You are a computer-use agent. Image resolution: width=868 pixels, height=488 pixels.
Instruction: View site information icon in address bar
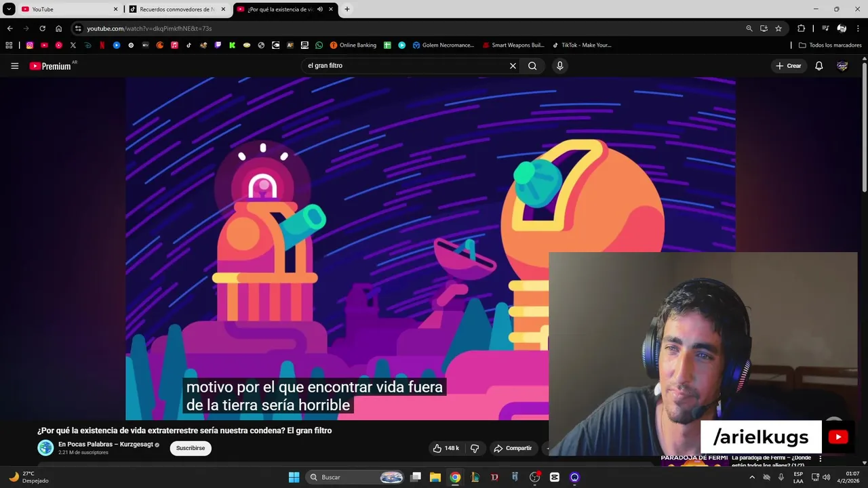pyautogui.click(x=78, y=28)
